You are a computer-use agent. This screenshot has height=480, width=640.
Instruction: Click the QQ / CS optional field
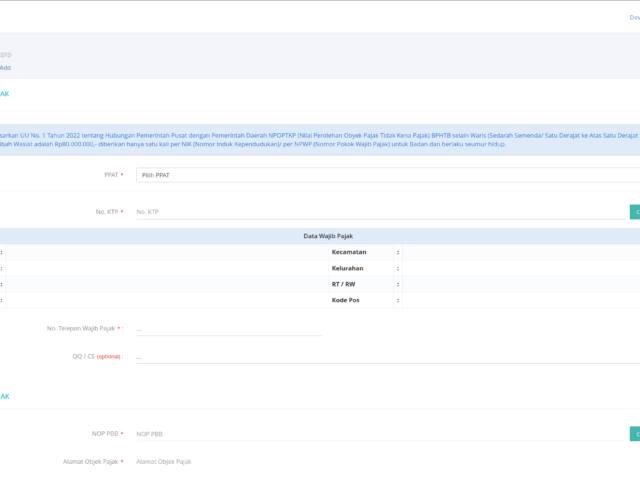(x=388, y=357)
